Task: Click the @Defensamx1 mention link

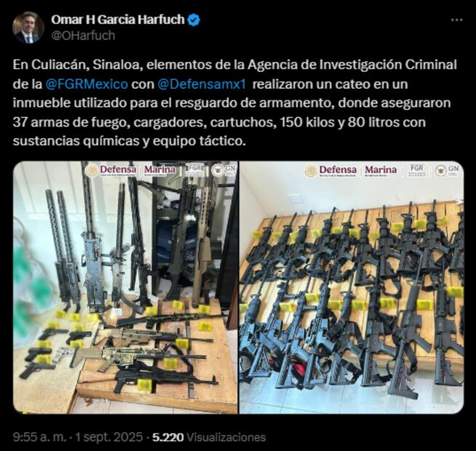Action: [x=202, y=84]
